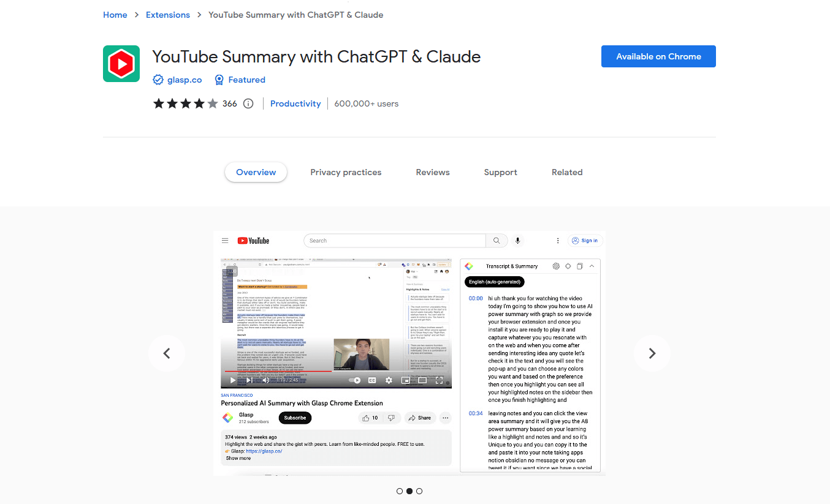Click the next video skip button
This screenshot has width=830, height=504.
(249, 380)
